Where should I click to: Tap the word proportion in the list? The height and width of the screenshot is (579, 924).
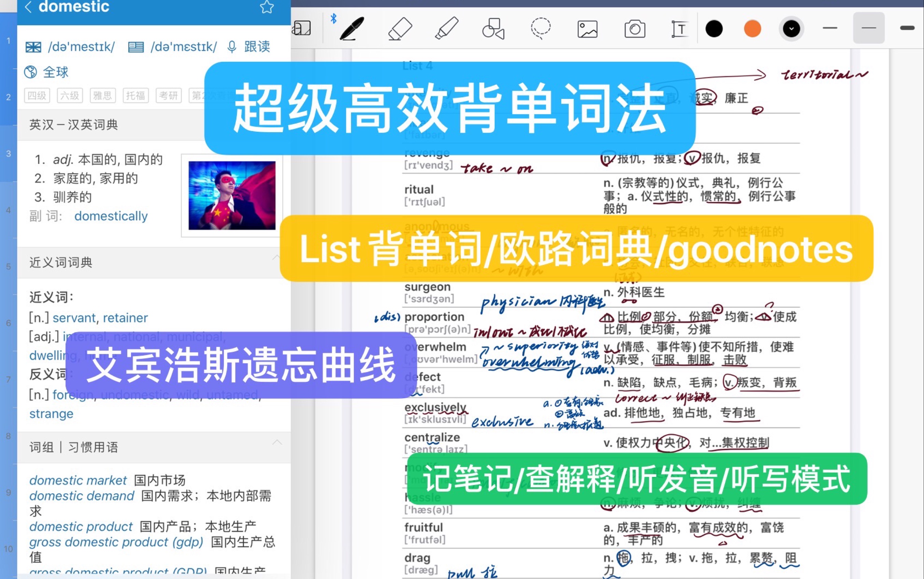point(434,317)
